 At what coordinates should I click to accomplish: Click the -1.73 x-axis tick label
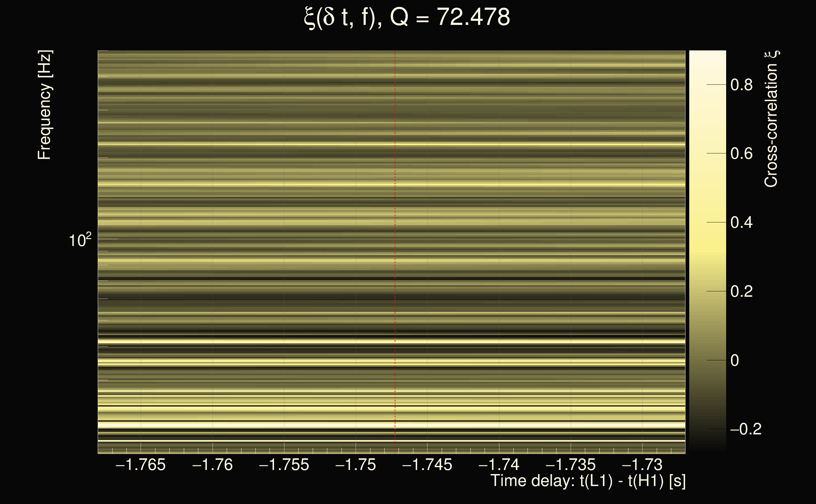pos(642,465)
